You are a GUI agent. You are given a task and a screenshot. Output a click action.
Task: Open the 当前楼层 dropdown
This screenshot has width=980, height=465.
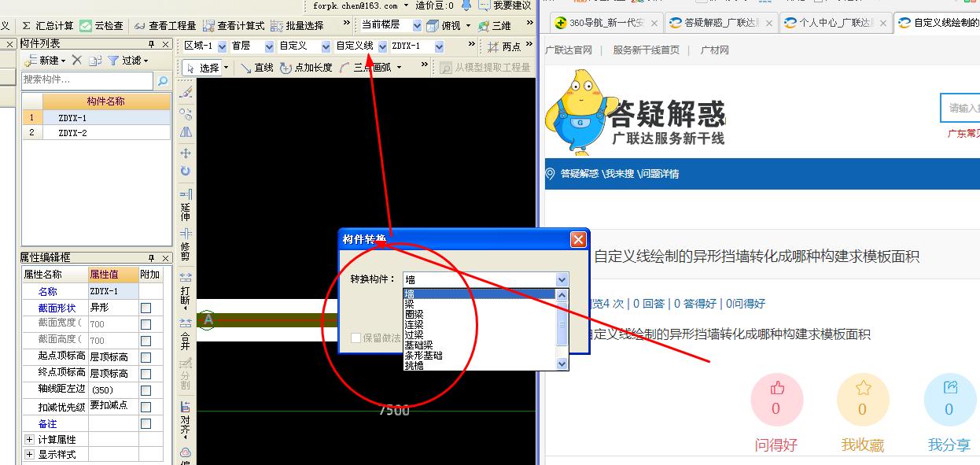[416, 26]
